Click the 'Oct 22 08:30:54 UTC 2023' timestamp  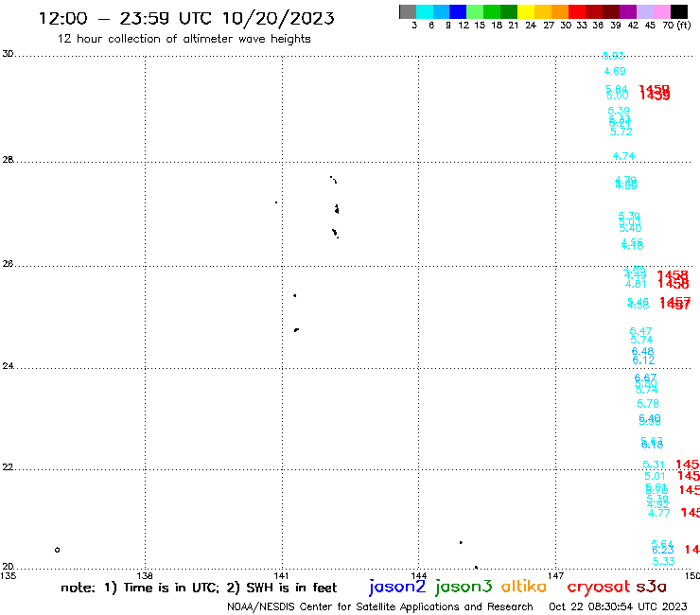[x=618, y=606]
